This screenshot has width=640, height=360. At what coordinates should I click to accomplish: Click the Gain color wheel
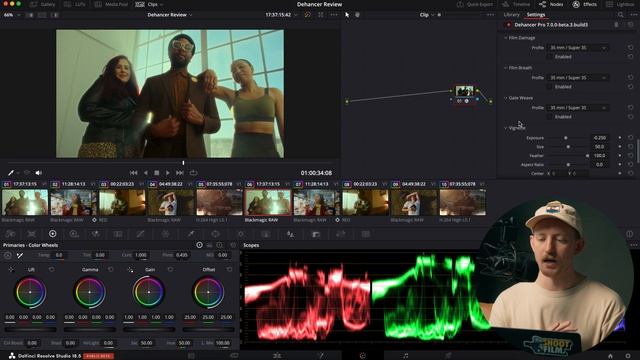(149, 292)
